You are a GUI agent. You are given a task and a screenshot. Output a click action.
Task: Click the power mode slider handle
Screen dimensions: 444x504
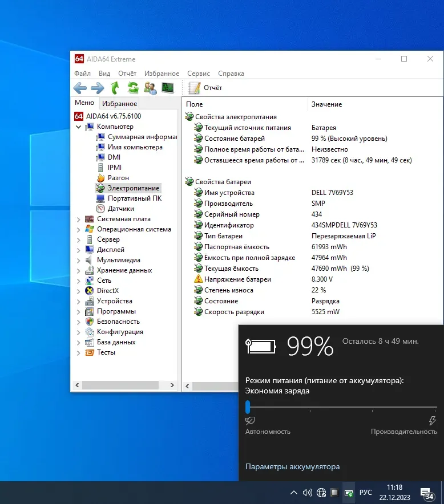click(248, 407)
